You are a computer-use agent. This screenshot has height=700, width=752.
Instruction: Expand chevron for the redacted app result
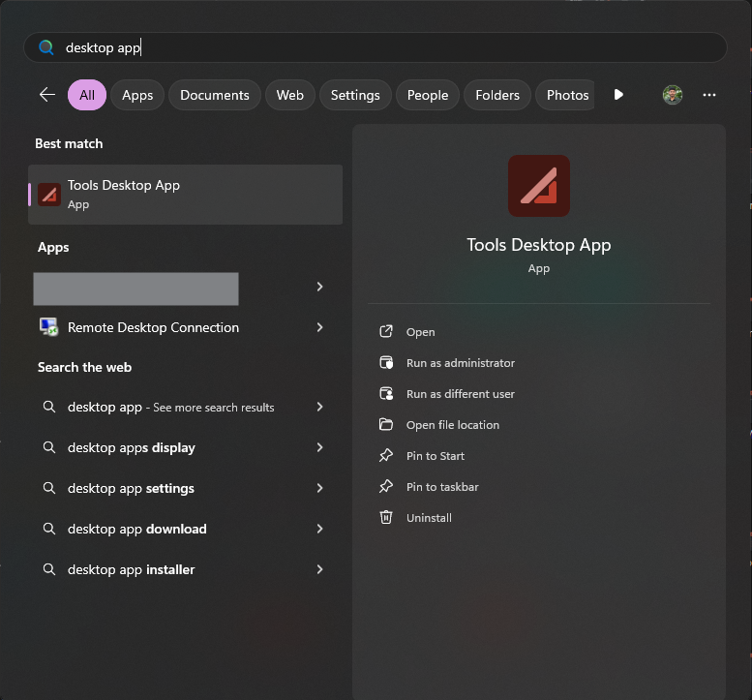pyautogui.click(x=320, y=287)
